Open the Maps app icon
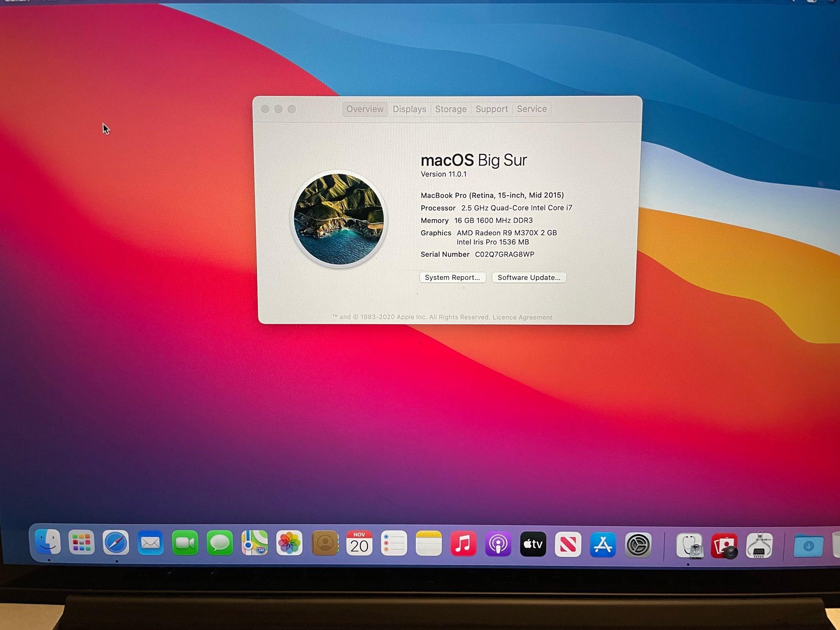The width and height of the screenshot is (840, 630). [x=255, y=542]
